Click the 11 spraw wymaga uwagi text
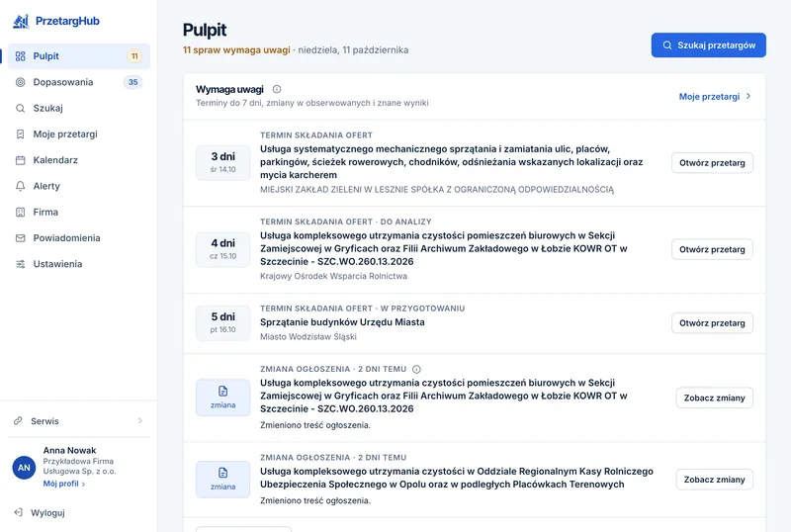 236,50
